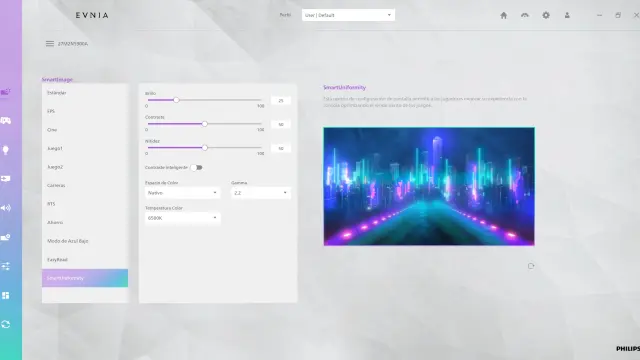Select the Estándar SmartImage mode

coord(85,93)
